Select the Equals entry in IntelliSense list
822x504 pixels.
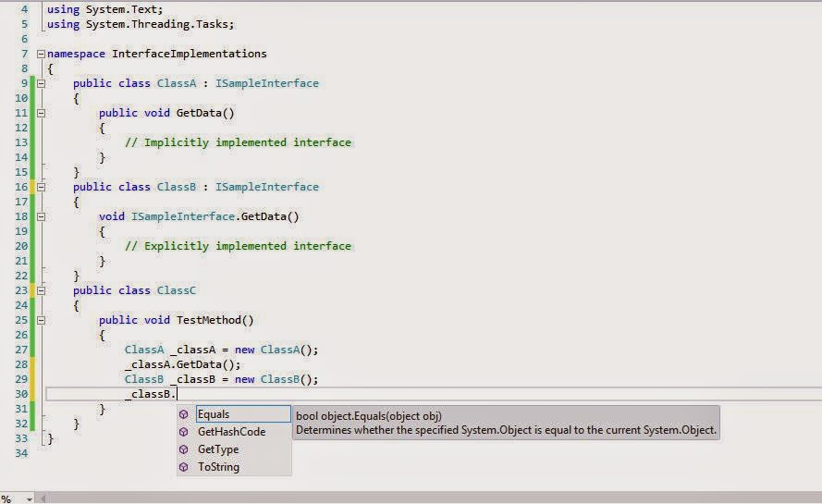[x=243, y=414]
